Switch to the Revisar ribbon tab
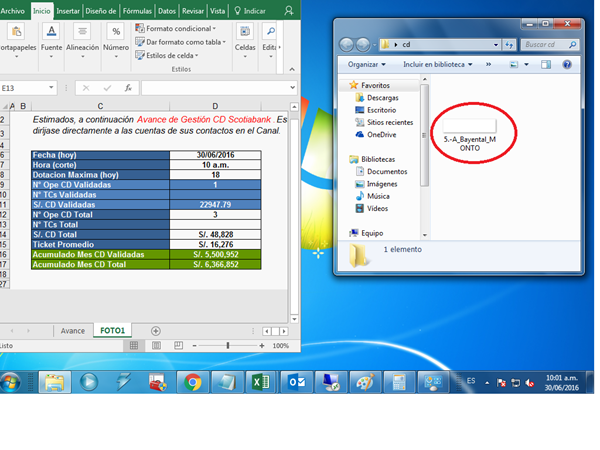The width and height of the screenshot is (600, 450). pos(193,11)
